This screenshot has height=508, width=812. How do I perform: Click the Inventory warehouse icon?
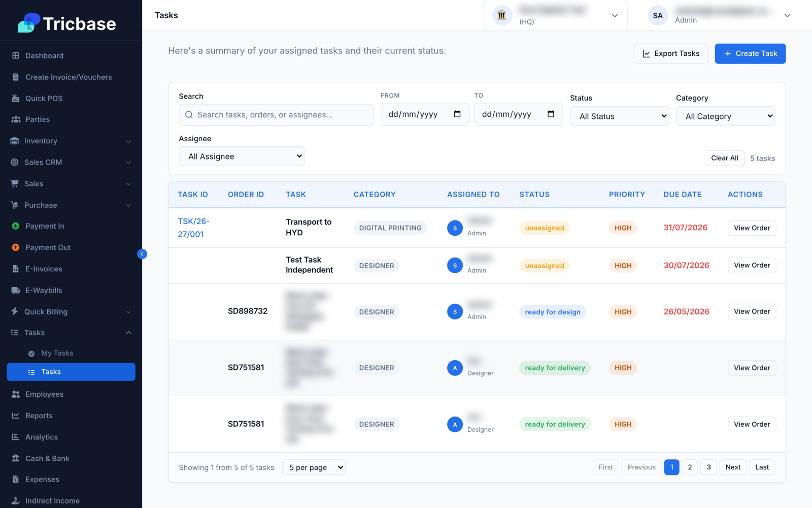[x=15, y=141]
